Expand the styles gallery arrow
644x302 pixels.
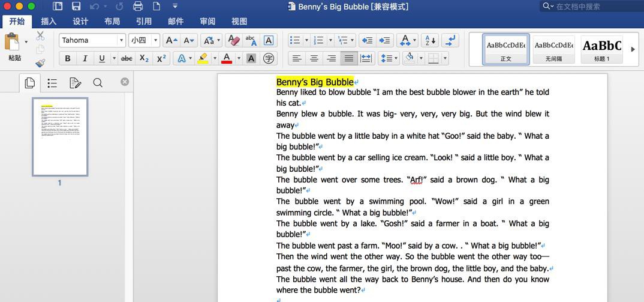pyautogui.click(x=633, y=49)
